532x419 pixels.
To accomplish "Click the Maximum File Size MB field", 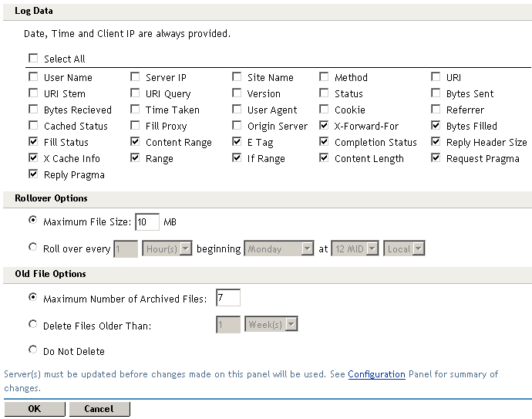I will tap(147, 222).
